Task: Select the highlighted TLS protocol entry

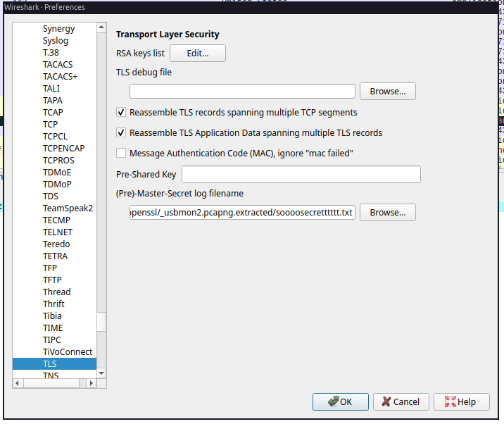Action: 54,364
